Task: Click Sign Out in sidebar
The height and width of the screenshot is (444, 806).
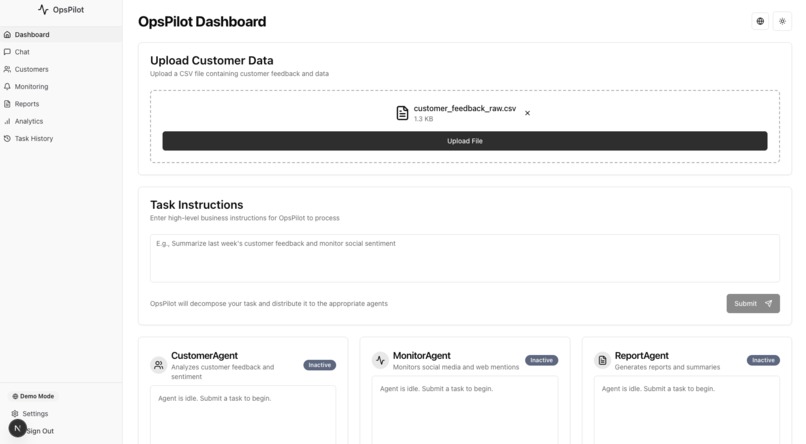Action: 40,431
